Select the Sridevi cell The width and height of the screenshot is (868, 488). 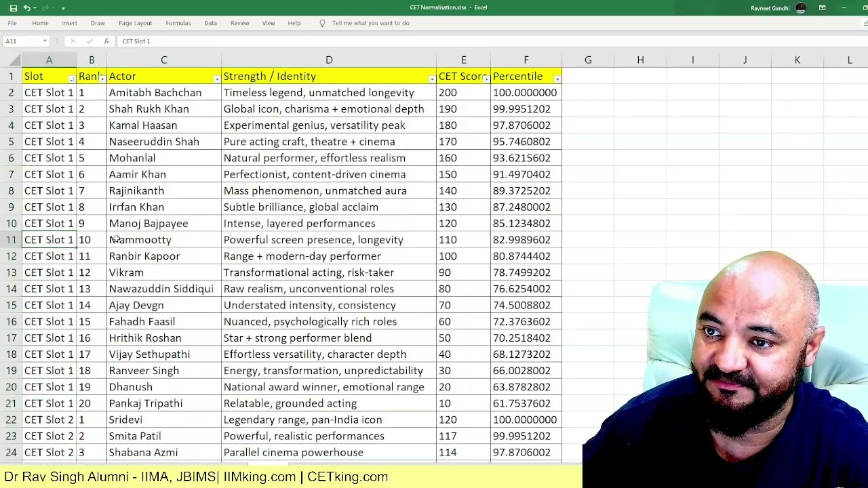(x=163, y=420)
